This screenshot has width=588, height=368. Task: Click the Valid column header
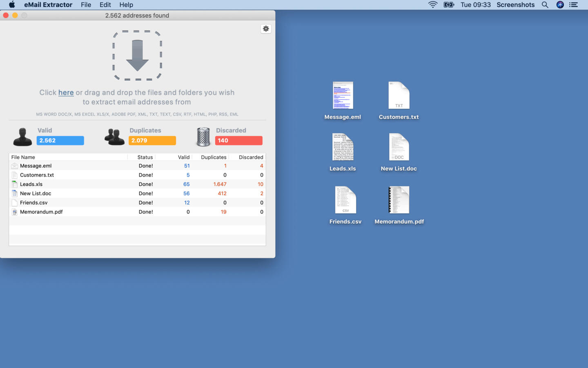pos(183,157)
